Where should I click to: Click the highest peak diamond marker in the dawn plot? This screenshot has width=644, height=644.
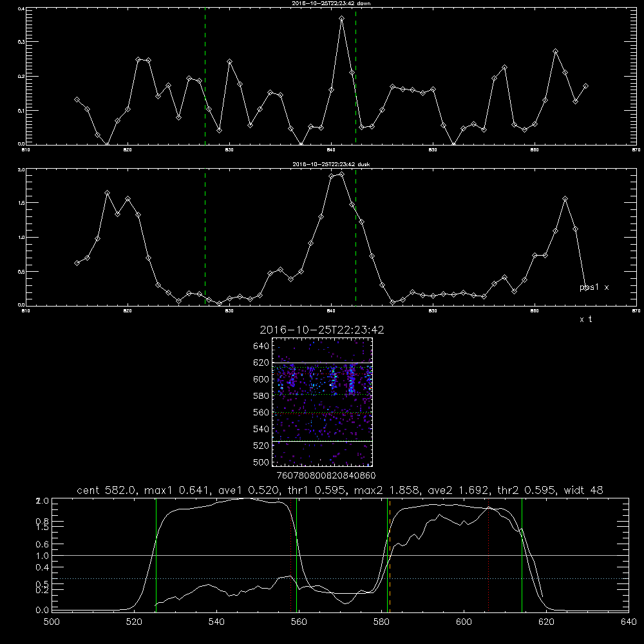342,19
